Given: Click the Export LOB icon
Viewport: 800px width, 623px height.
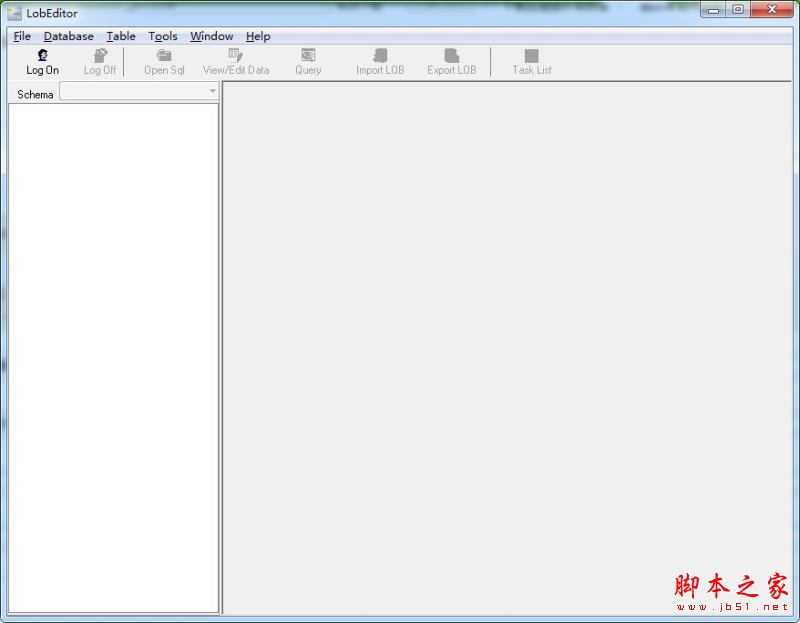Looking at the screenshot, I should 452,55.
